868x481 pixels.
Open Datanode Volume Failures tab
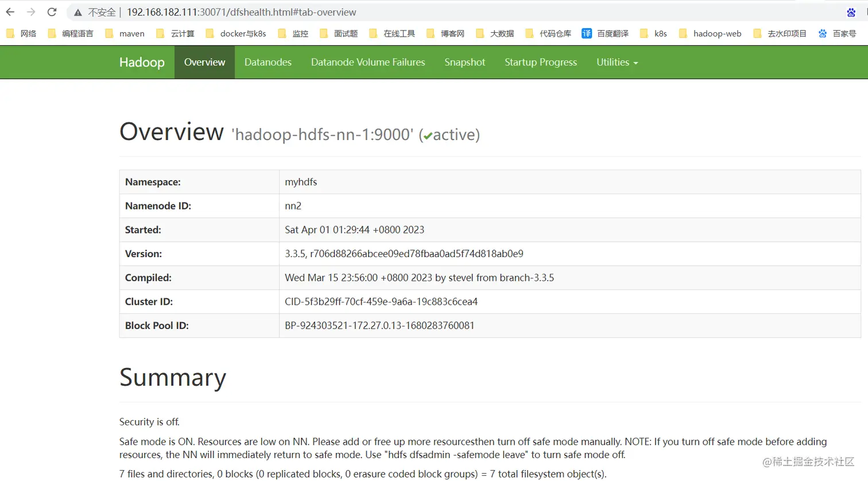pos(368,62)
